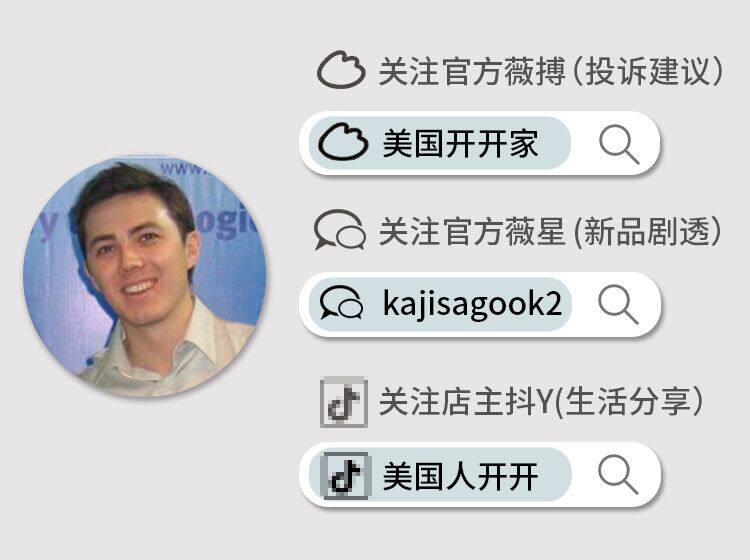Viewport: 750px width, 560px height.
Task: Click the cloud icon inside 美国开开家 pill
Action: [x=343, y=142]
